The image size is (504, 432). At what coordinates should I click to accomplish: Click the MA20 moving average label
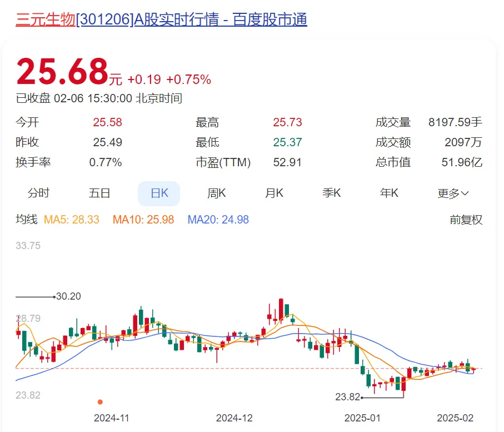point(218,220)
